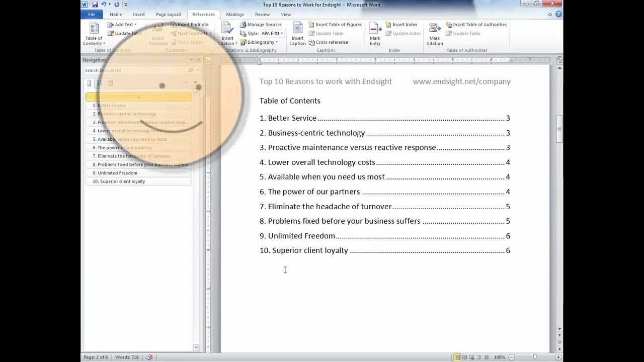Viewport: 644px width, 362px height.
Task: Switch to Outline view icon
Action: coord(479,357)
